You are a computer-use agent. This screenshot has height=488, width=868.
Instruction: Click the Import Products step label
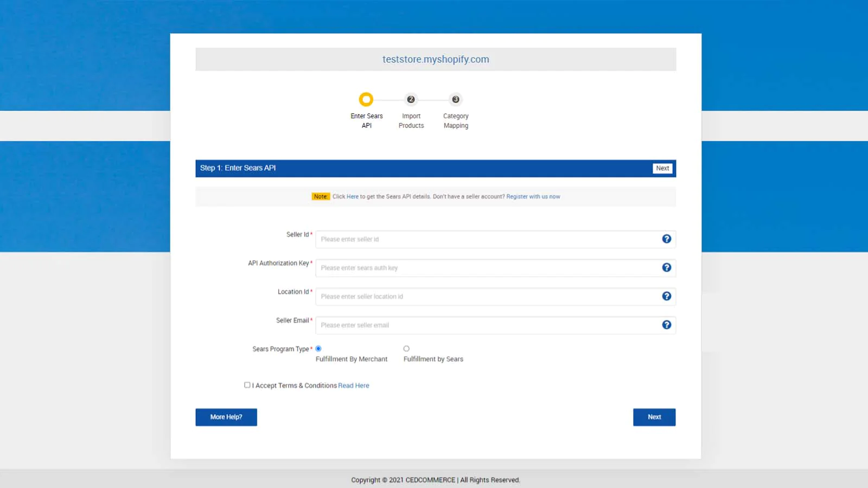click(411, 121)
